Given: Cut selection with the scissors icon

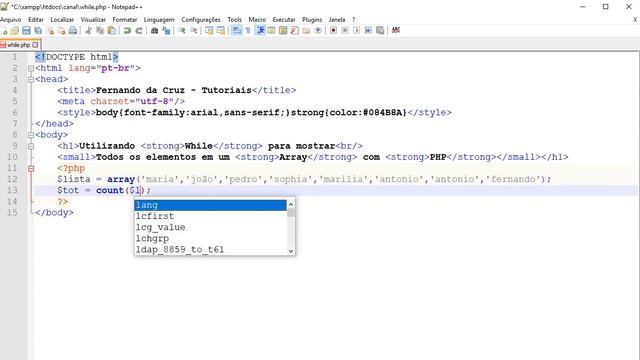Looking at the screenshot, I should (88, 31).
